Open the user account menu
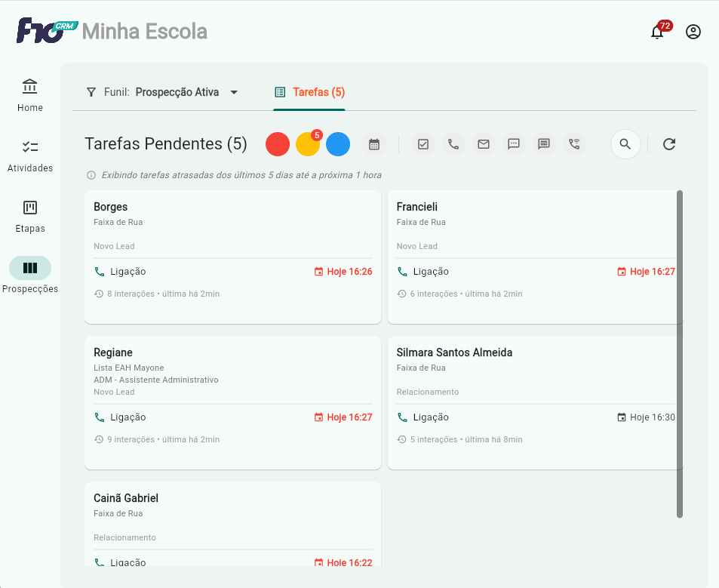This screenshot has height=588, width=719. pos(693,32)
